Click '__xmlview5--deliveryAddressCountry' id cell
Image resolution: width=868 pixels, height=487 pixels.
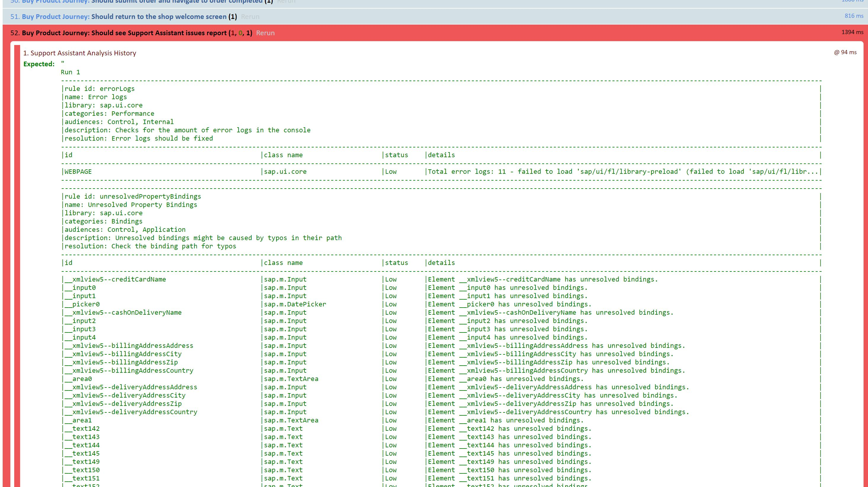point(131,412)
